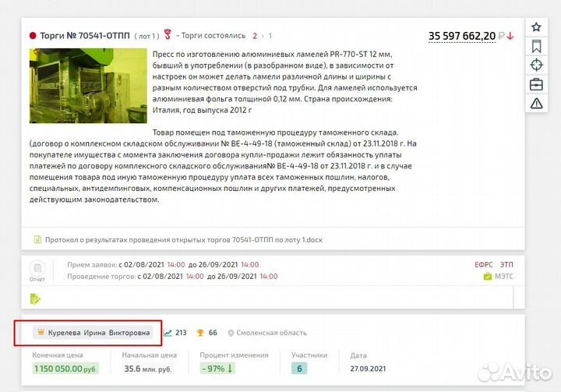Select stage number 2 in header
Image resolution: width=561 pixels, height=392 pixels.
(x=255, y=36)
